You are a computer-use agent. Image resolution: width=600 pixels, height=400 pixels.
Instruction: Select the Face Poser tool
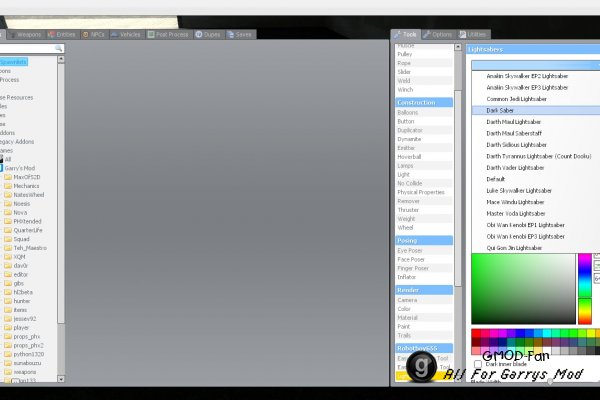424,260
